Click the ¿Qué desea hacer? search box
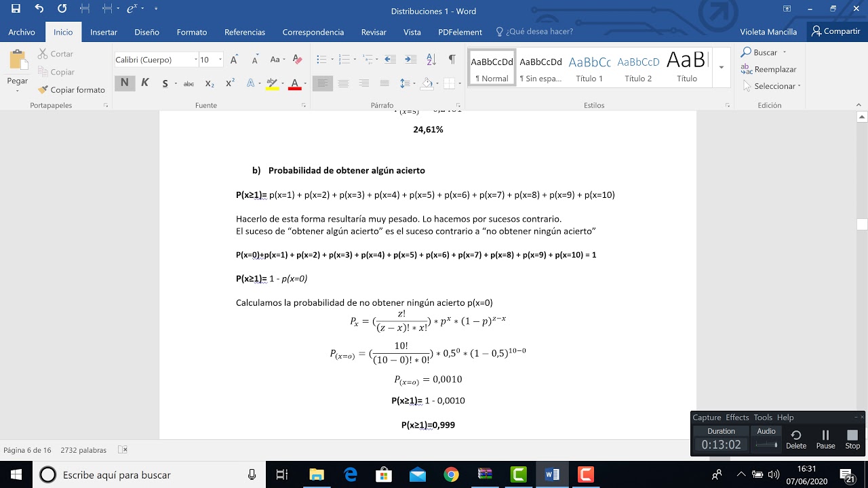Image resolution: width=868 pixels, height=488 pixels. (534, 32)
